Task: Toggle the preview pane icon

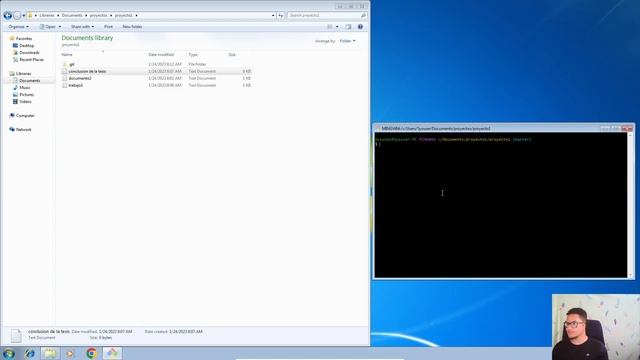Action: click(348, 27)
